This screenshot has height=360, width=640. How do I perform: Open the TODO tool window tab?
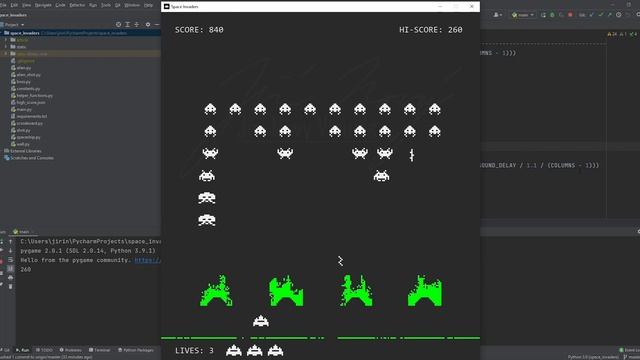click(44, 350)
